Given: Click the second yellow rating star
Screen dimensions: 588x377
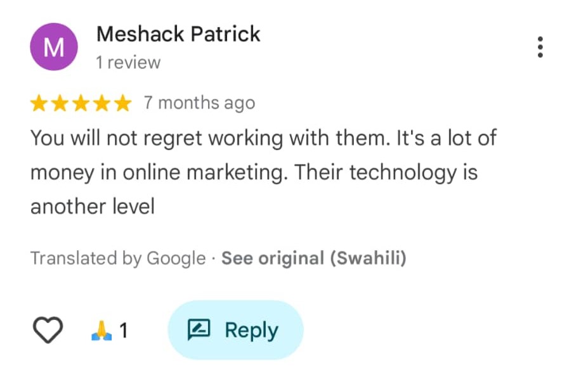Looking at the screenshot, I should (x=60, y=103).
